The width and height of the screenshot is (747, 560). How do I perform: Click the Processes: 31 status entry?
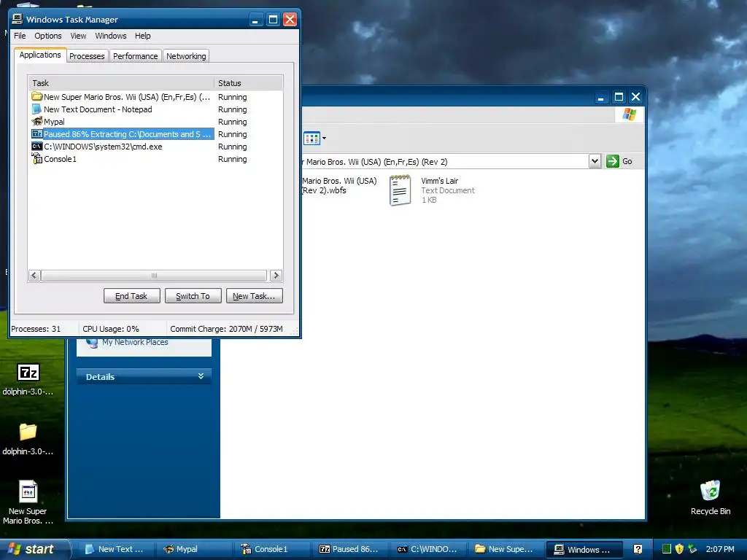click(36, 329)
